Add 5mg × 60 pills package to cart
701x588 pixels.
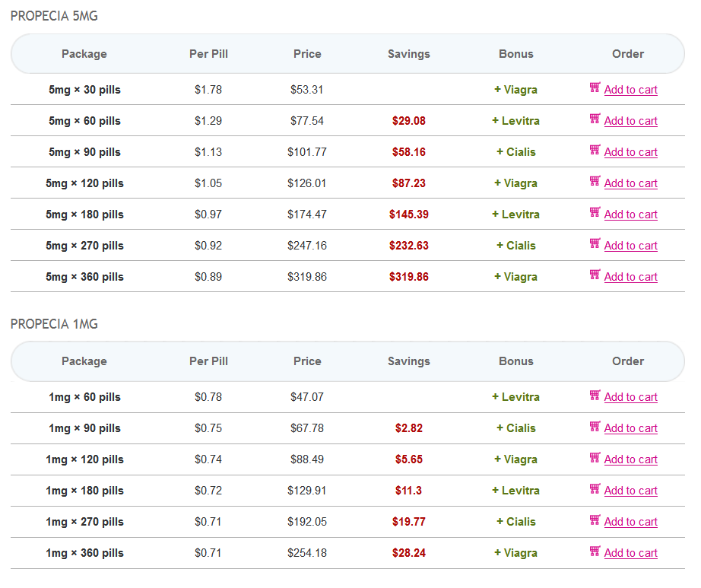630,121
